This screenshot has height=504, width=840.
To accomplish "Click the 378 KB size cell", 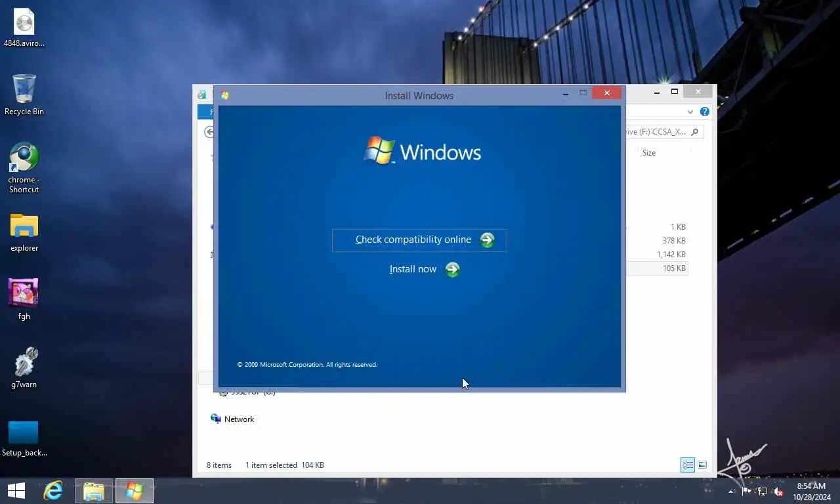I will coord(674,241).
